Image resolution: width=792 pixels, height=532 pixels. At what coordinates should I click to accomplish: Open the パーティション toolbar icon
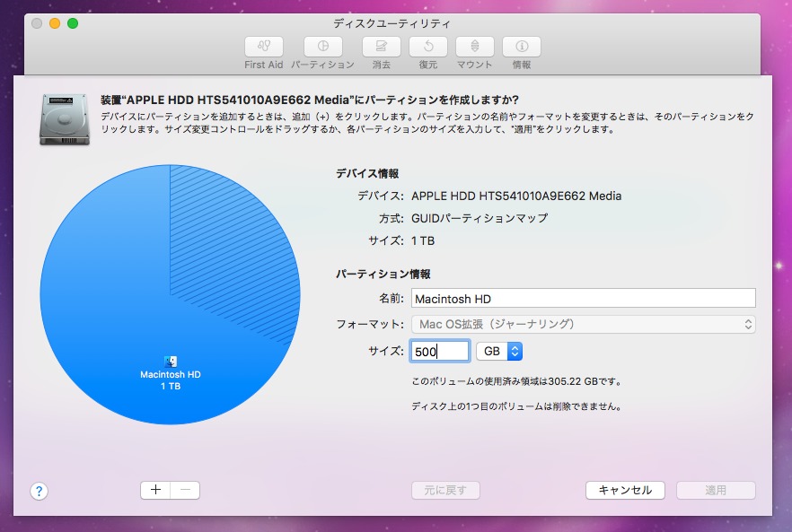pos(322,47)
